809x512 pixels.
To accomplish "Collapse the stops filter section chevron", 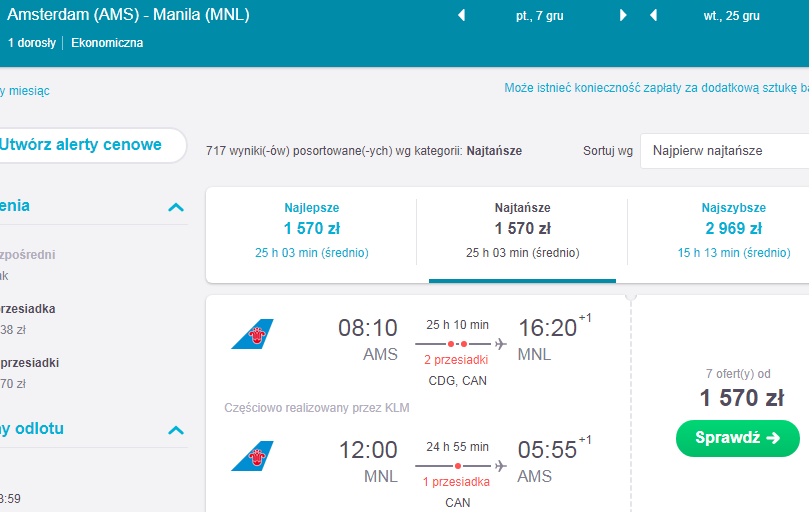I will pos(176,207).
